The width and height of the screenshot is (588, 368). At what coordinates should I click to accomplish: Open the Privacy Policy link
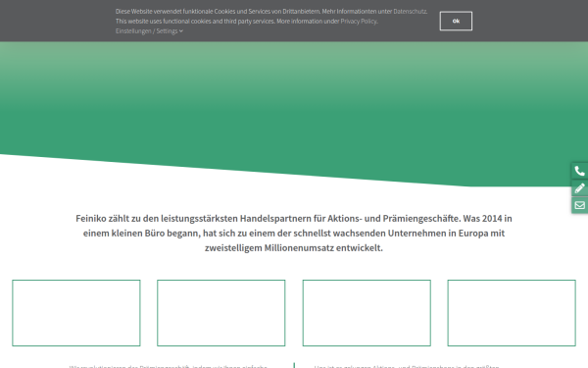point(359,21)
